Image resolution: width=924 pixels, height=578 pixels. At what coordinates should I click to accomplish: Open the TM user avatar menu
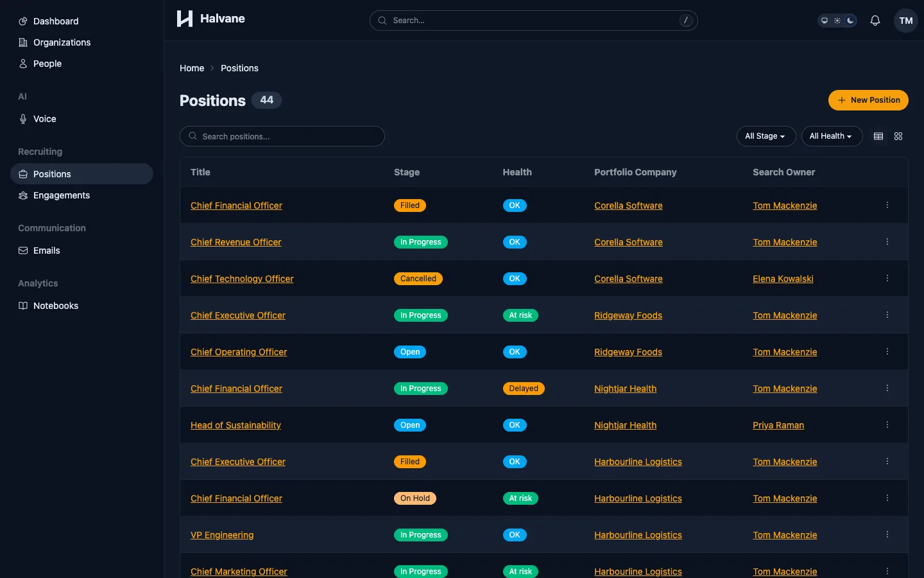click(906, 21)
